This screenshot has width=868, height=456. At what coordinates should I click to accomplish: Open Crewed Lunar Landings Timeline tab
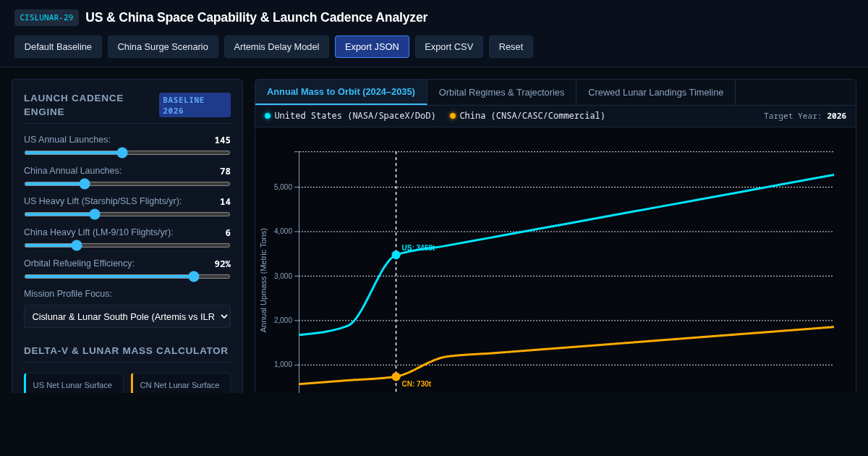point(655,93)
